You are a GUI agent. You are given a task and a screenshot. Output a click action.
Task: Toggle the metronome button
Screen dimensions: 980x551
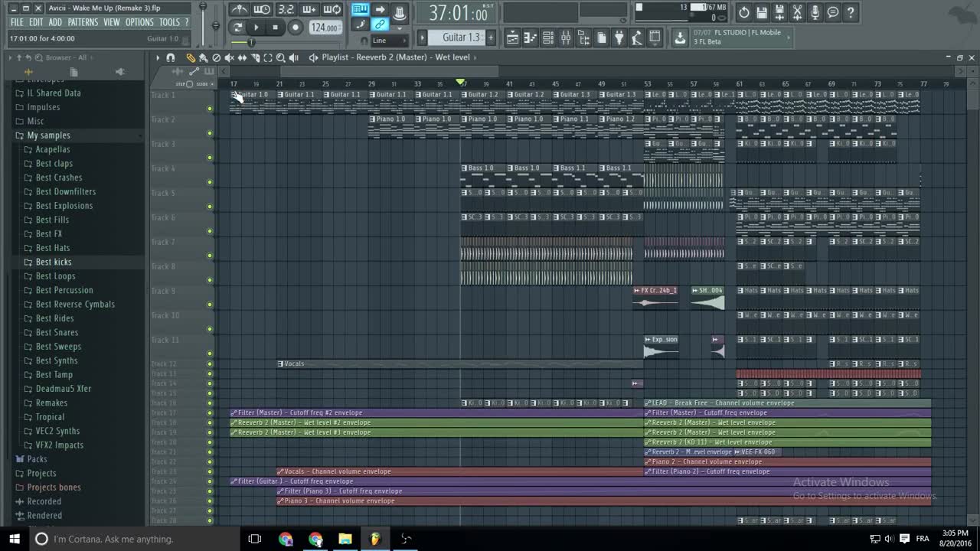(240, 10)
